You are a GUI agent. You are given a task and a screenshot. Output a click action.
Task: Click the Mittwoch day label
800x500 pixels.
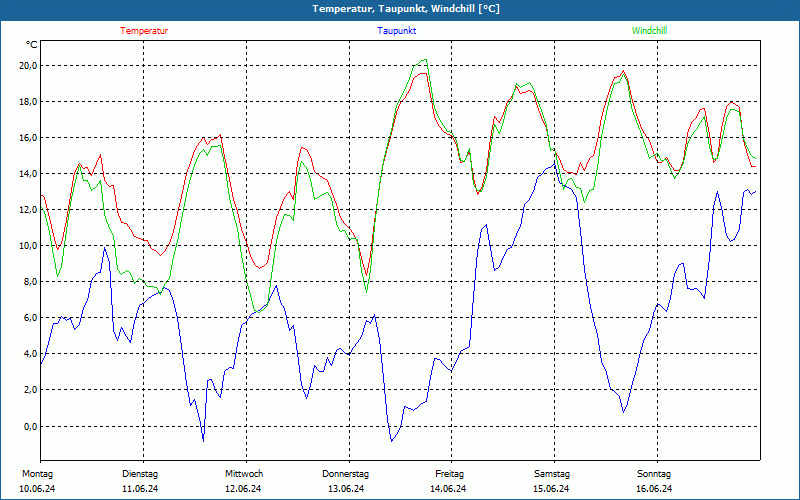[244, 474]
